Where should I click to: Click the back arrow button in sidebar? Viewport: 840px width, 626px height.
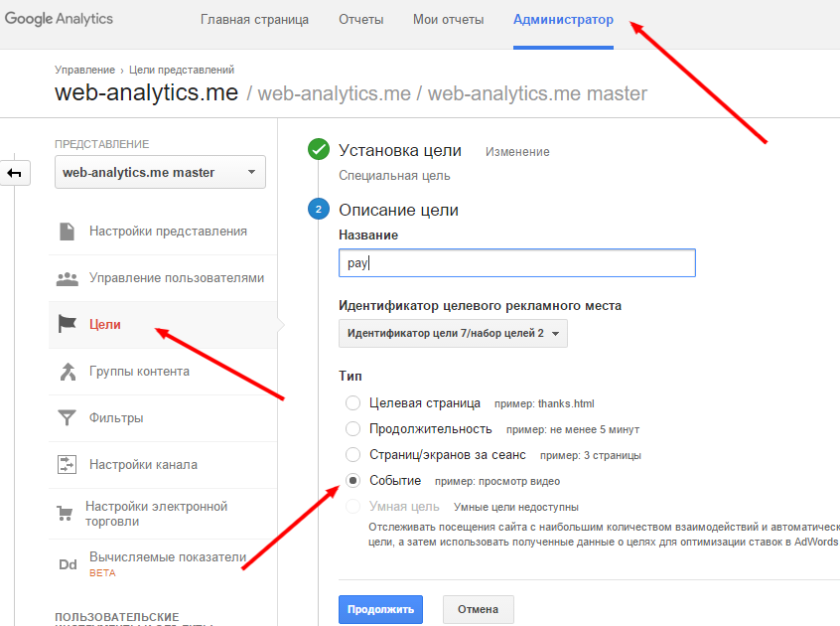[x=15, y=173]
